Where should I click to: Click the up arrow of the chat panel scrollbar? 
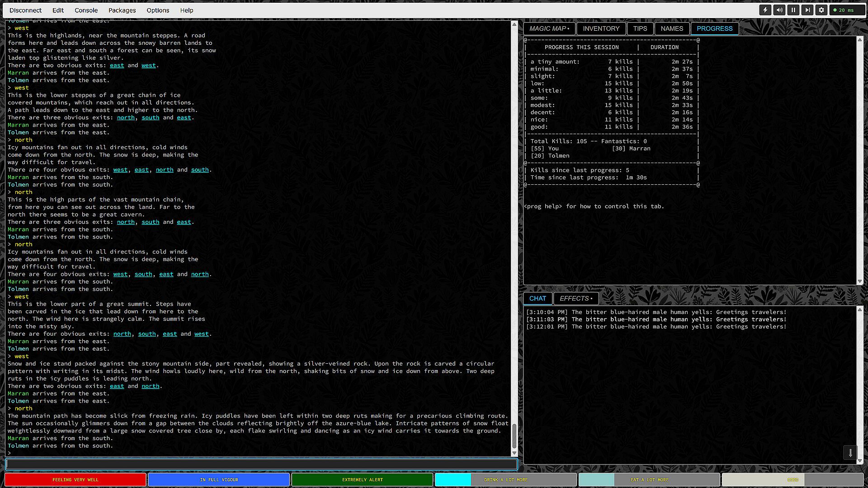coord(860,310)
